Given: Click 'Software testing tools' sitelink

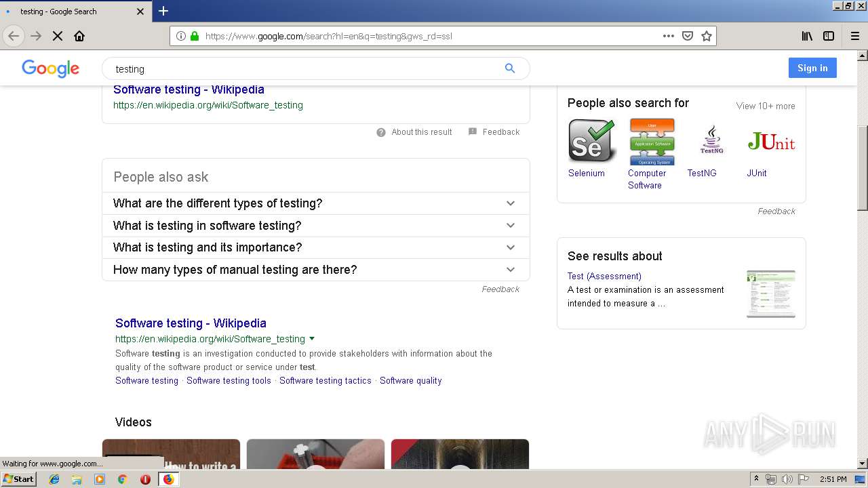Looking at the screenshot, I should point(229,381).
